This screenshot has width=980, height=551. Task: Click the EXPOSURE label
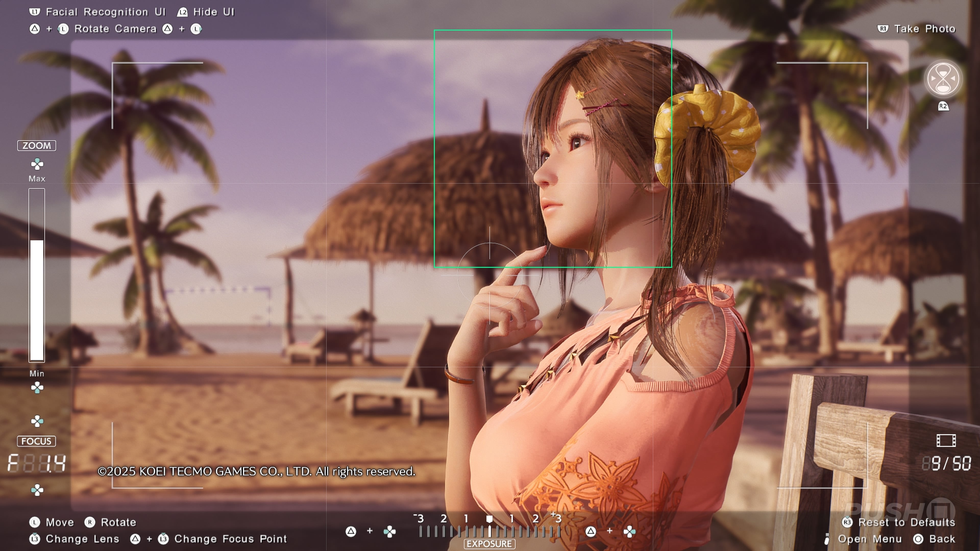(489, 544)
